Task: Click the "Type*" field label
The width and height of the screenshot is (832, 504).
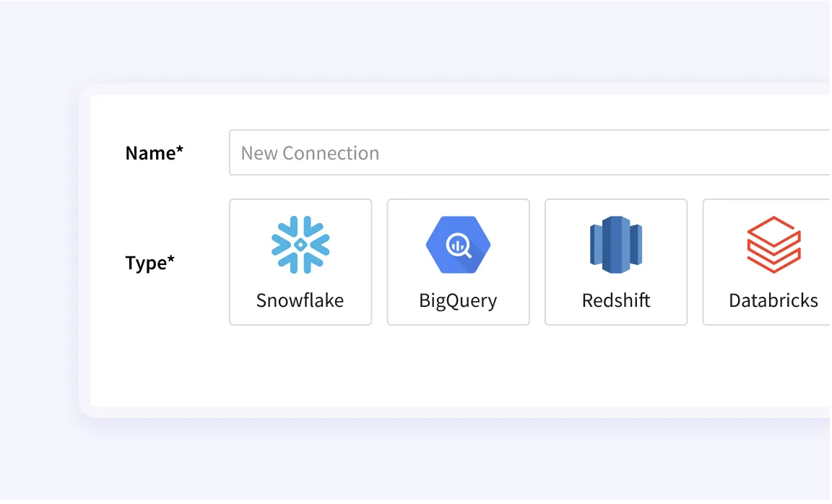Action: [150, 263]
